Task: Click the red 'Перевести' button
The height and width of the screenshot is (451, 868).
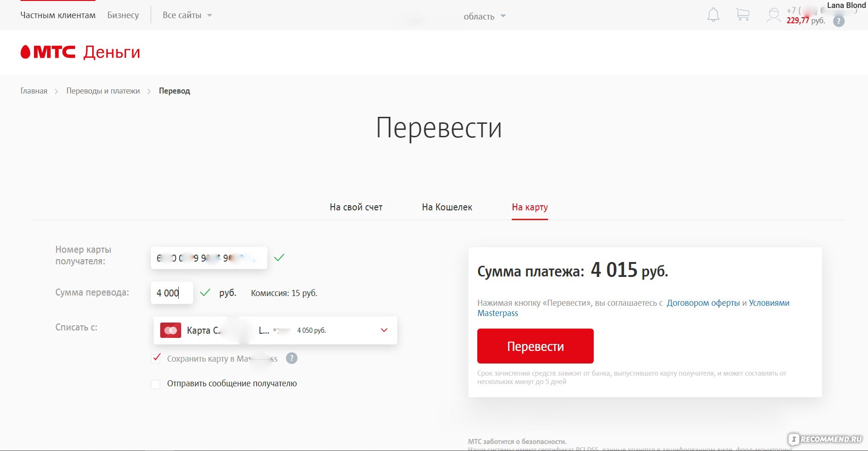Action: 536,346
